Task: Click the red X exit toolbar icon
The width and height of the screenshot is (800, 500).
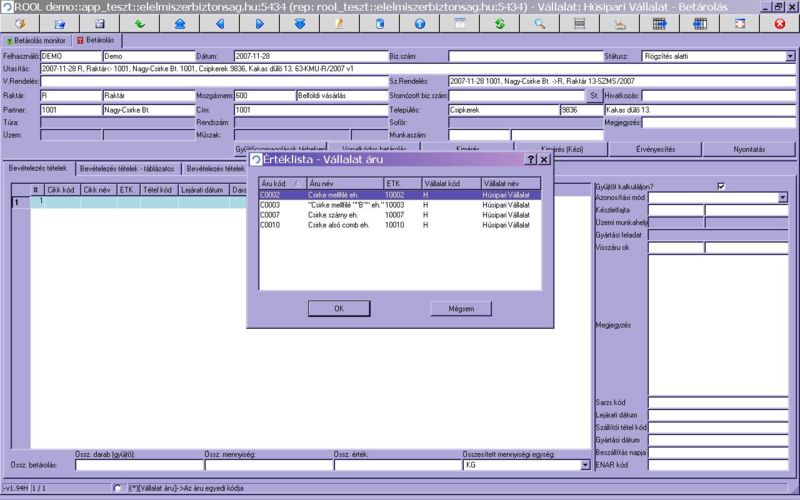Action: pyautogui.click(x=779, y=23)
